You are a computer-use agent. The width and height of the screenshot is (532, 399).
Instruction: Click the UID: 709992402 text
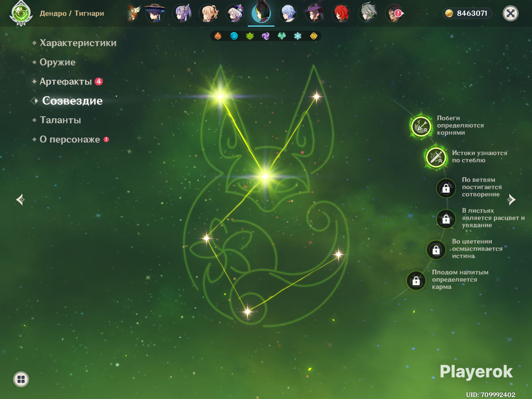[491, 395]
